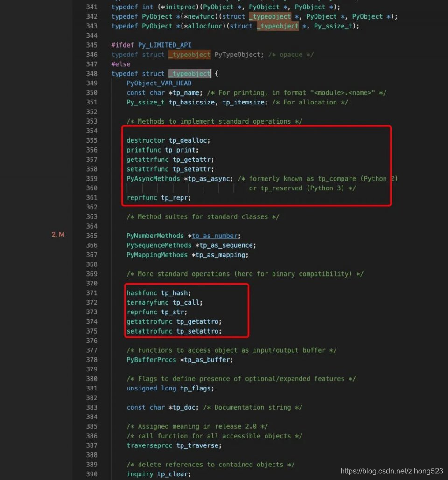Click the tp_itemsize identifier
The width and height of the screenshot is (448, 480).
[244, 102]
